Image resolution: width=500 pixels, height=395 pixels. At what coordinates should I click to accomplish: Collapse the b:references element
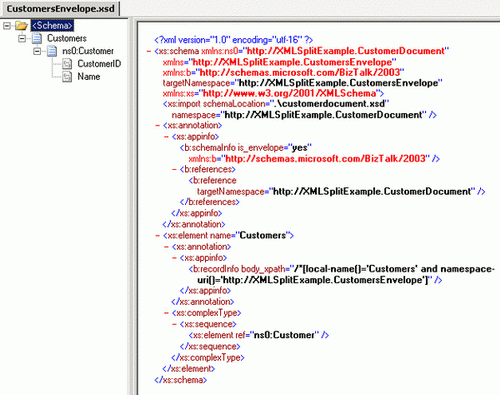(174, 169)
